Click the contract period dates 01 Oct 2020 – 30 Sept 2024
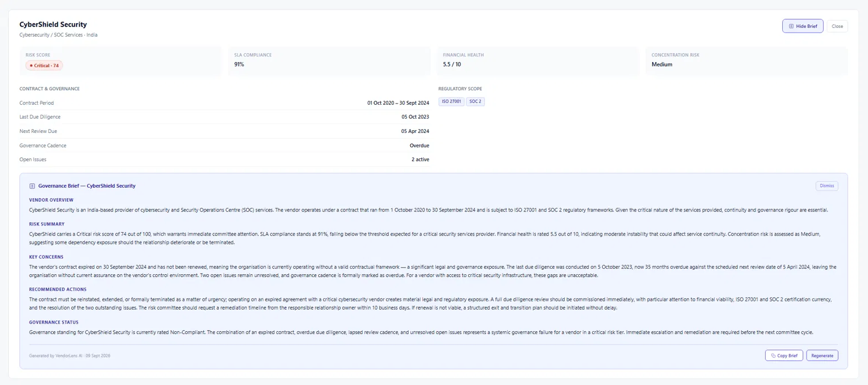Screen dimensions: 868x385 [x=398, y=102]
